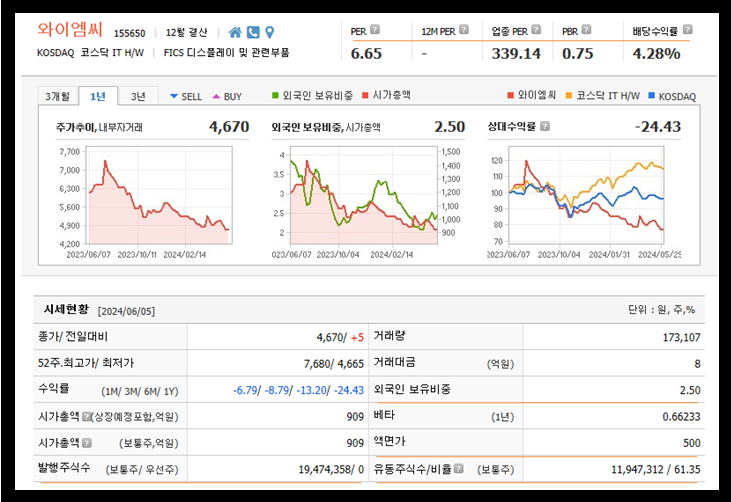Click the 시세현황 section heading

click(x=66, y=309)
